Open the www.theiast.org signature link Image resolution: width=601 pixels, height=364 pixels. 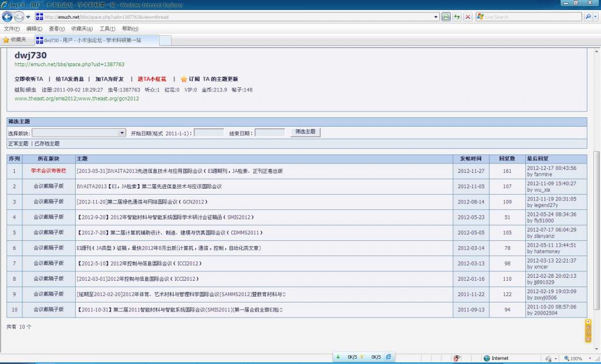click(77, 98)
